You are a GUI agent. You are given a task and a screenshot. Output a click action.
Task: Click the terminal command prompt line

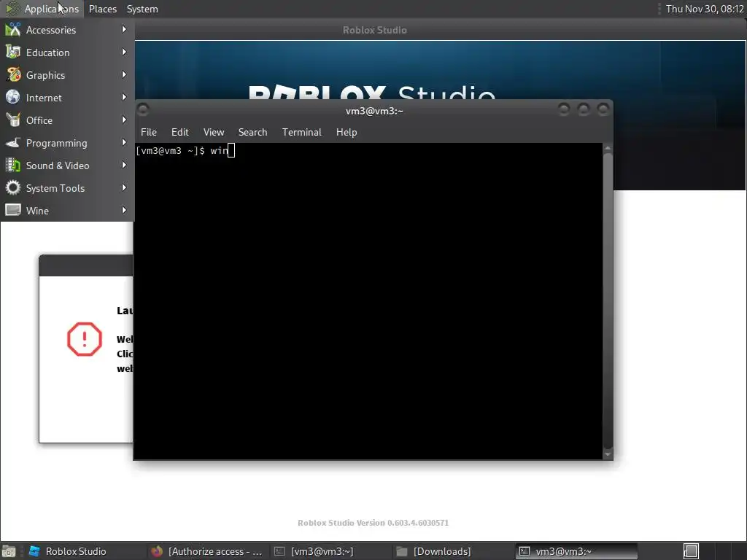coord(185,151)
